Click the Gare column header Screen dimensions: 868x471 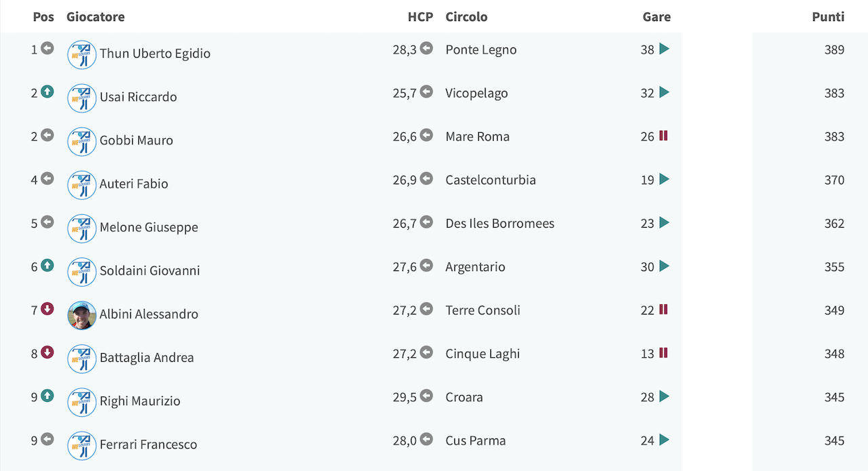[x=656, y=17]
